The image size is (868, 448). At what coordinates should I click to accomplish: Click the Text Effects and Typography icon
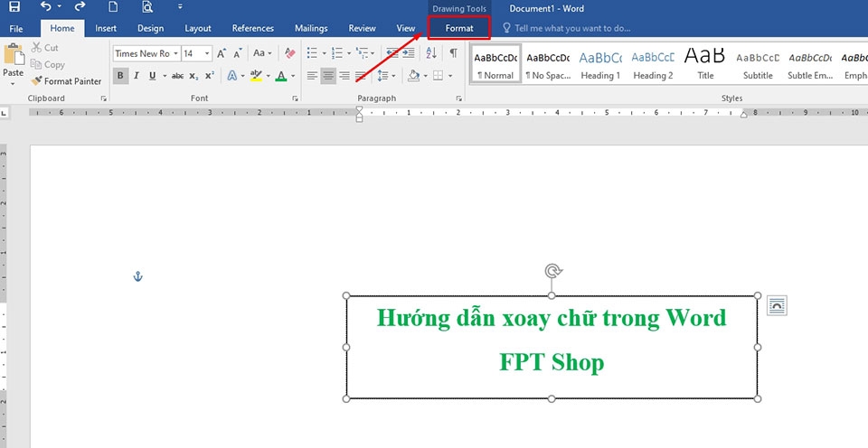pyautogui.click(x=232, y=76)
